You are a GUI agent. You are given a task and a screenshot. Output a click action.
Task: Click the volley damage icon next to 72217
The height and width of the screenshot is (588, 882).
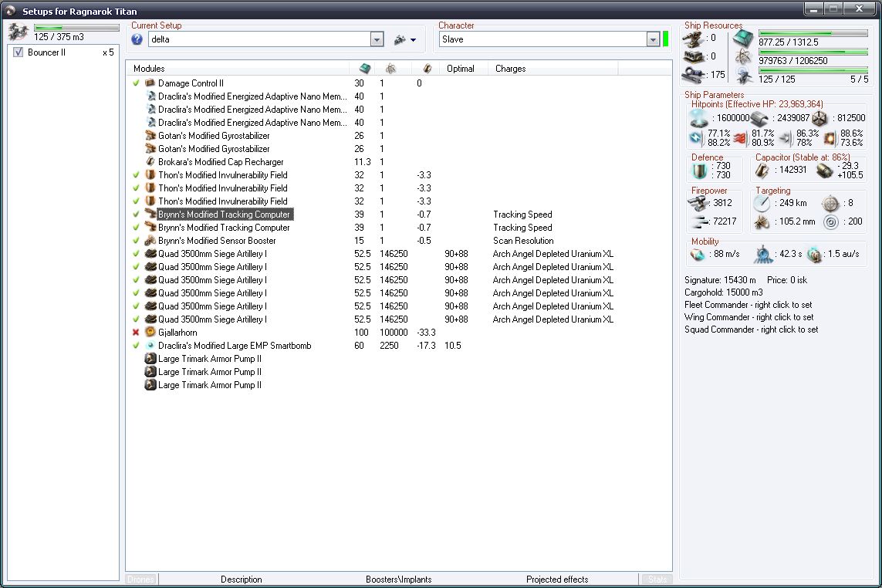(699, 221)
